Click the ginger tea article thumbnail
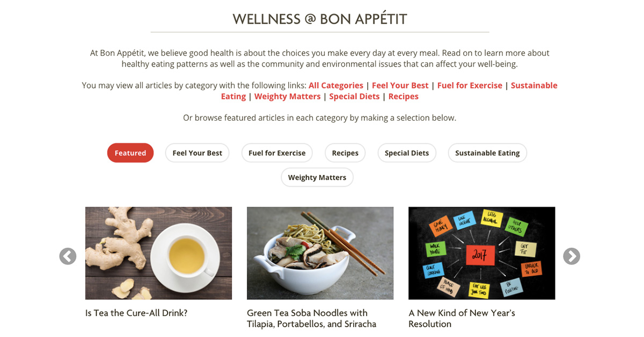 point(158,253)
